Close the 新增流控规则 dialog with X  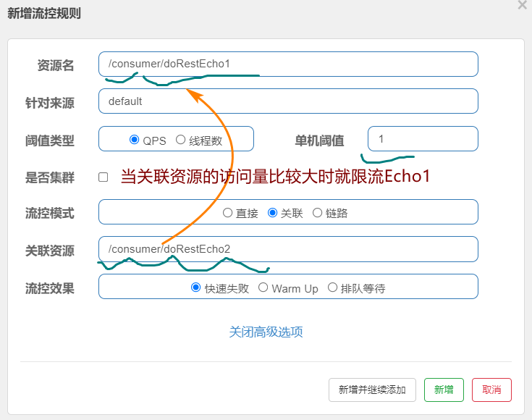[x=522, y=5]
